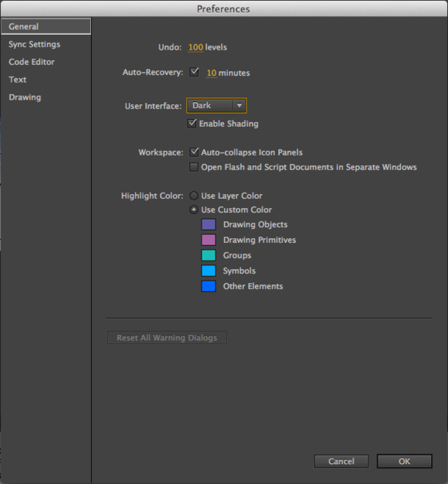Open the Drawing Primitives pink color swatch
448x484 pixels.
pyautogui.click(x=209, y=240)
